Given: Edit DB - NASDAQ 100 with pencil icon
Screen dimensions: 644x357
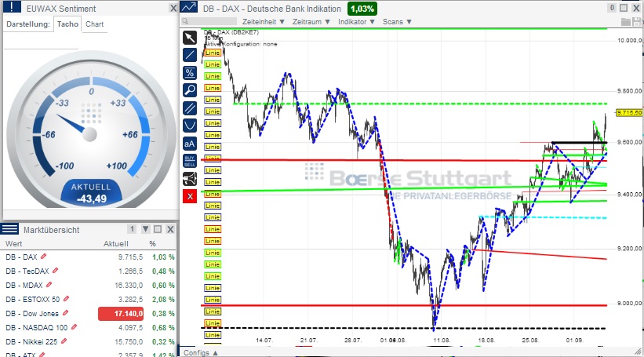Looking at the screenshot, I should coord(74,327).
